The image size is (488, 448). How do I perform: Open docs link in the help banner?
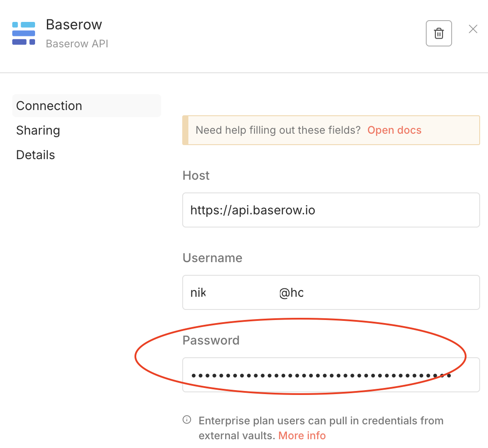click(x=394, y=130)
